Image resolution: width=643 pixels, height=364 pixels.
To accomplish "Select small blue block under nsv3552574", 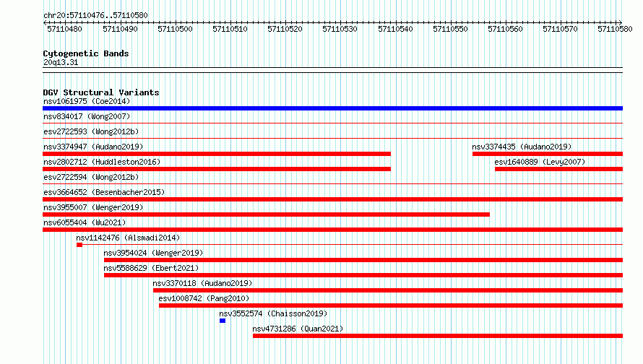I will click(223, 321).
